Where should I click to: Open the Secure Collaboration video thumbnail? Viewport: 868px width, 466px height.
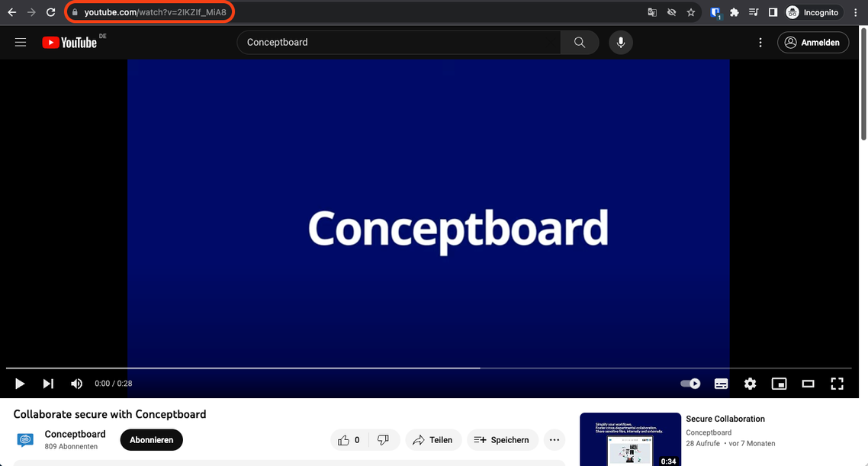click(631, 439)
